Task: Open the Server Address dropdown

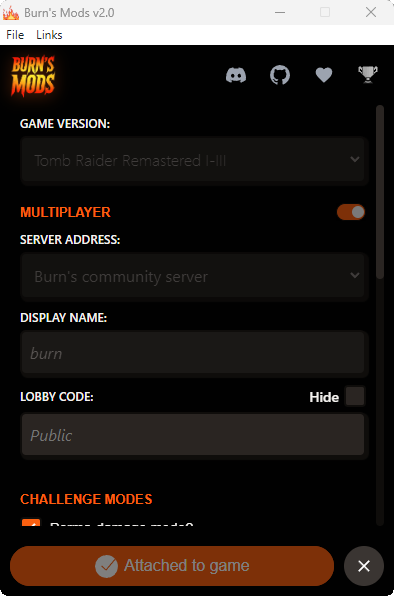Action: [x=195, y=276]
